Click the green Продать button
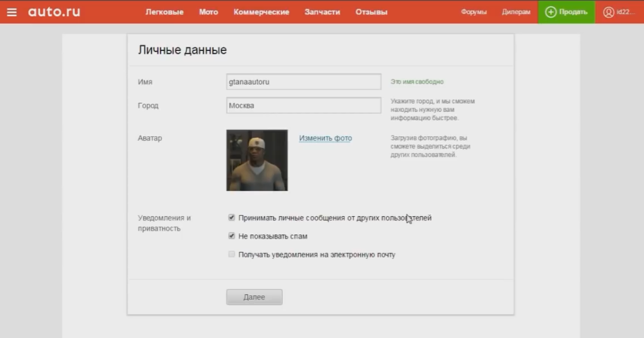This screenshot has width=644, height=338. click(x=566, y=11)
